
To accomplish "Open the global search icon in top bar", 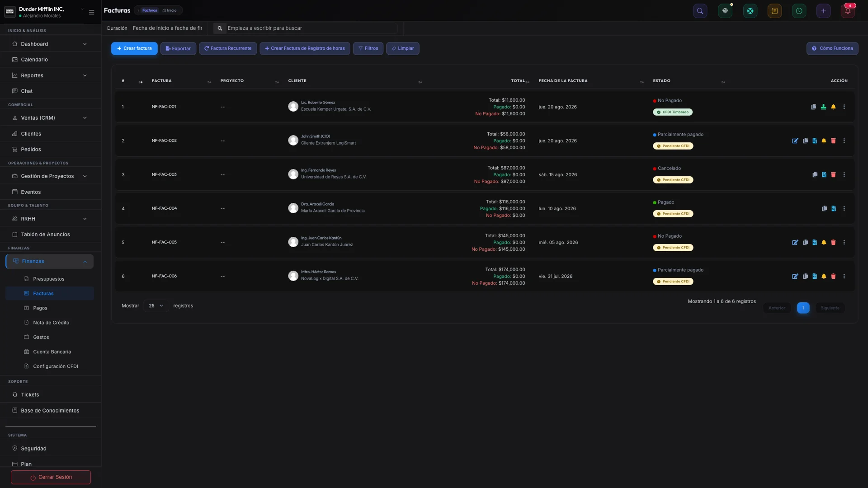I will [700, 11].
